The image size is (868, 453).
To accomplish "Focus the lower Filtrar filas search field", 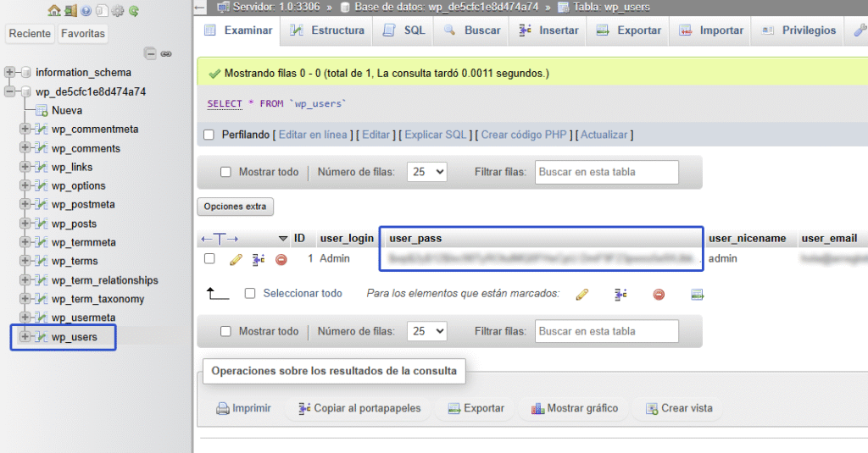I will coord(607,331).
